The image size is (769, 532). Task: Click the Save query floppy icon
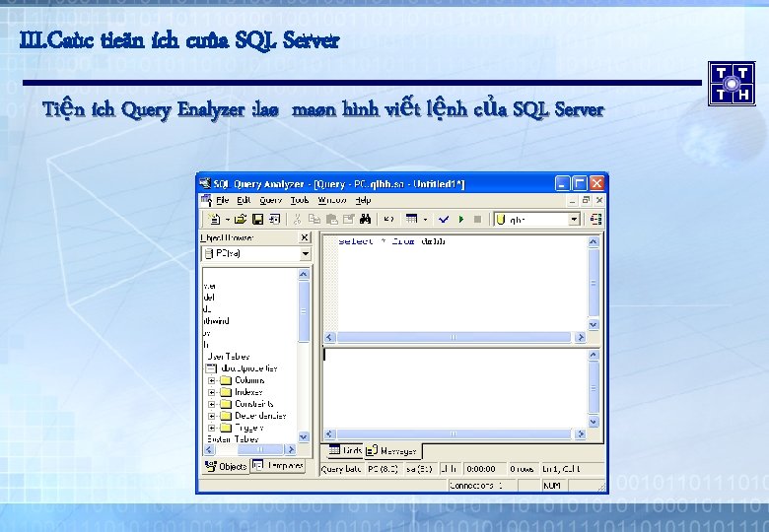point(257,220)
